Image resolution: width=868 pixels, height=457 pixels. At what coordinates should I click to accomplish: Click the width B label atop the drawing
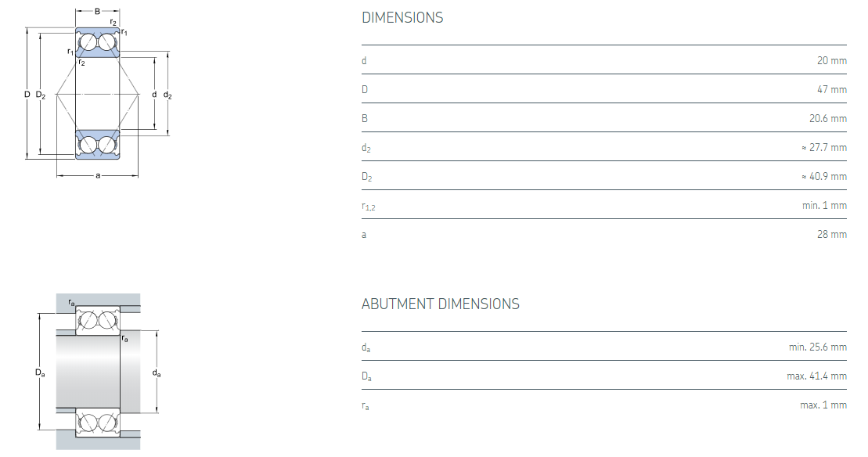(x=97, y=11)
